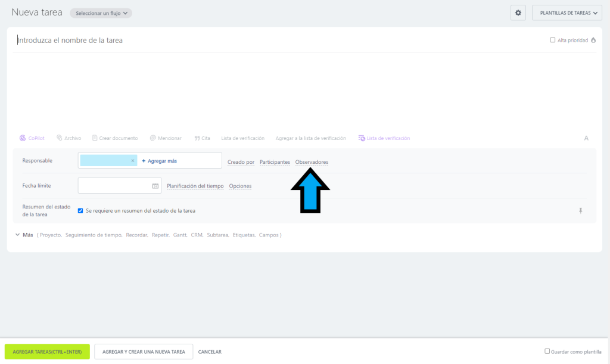Enable the Alta prioridad checkbox
This screenshot has height=364, width=610.
point(553,41)
